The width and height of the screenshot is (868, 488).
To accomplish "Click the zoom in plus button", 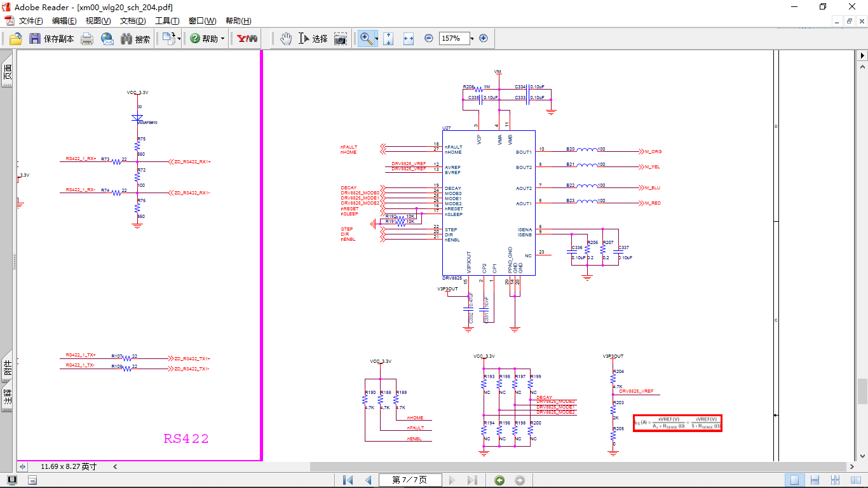I will [484, 38].
